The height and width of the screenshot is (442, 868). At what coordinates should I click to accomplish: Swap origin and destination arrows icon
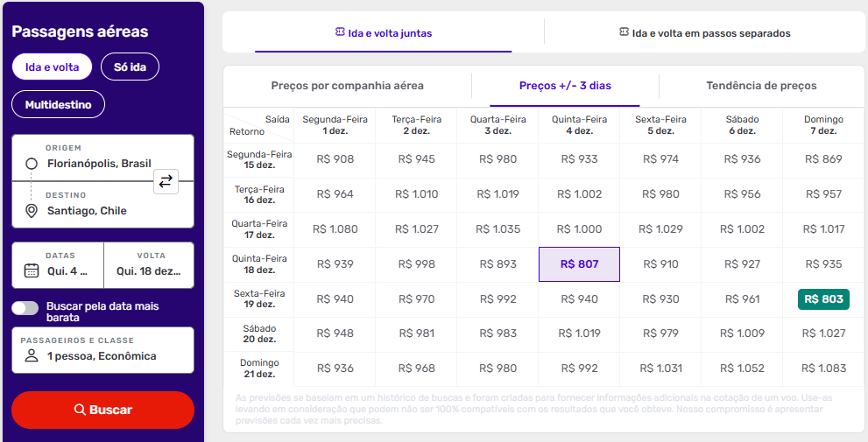coord(166,181)
